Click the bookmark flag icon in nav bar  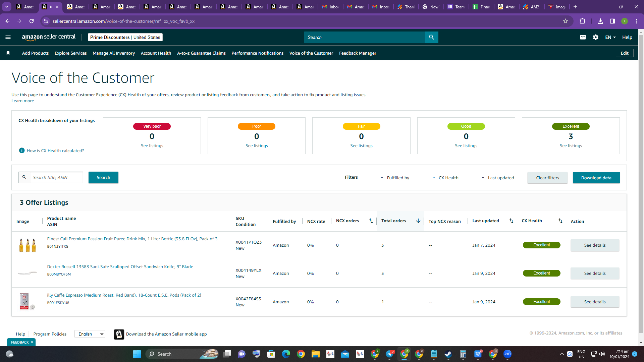pos(8,53)
